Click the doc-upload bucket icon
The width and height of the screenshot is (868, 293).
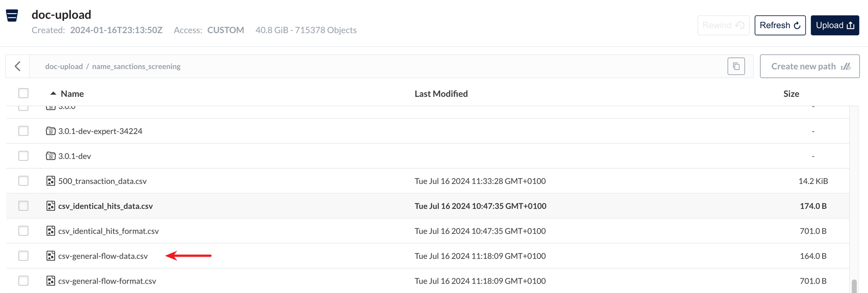point(12,15)
